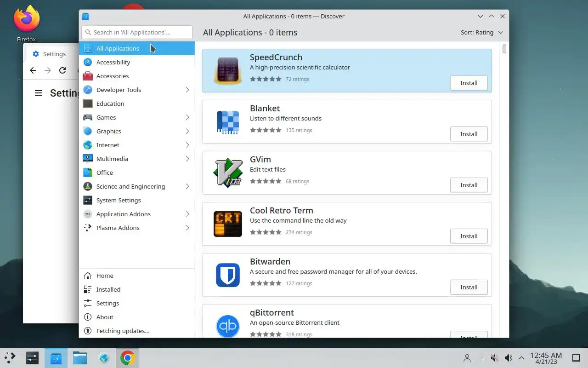Go to Installed applications page

(x=137, y=289)
